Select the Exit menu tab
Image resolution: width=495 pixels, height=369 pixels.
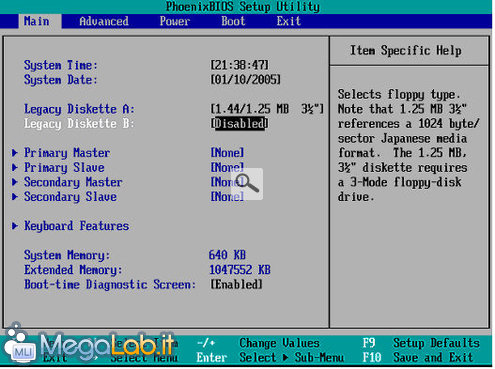coord(288,21)
